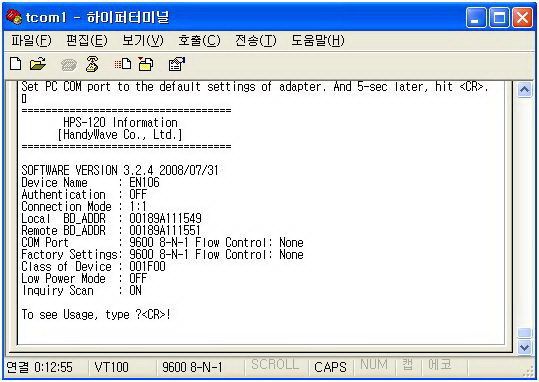
Task: Click the 캡 capture indicator in status bar
Action: pyautogui.click(x=408, y=364)
